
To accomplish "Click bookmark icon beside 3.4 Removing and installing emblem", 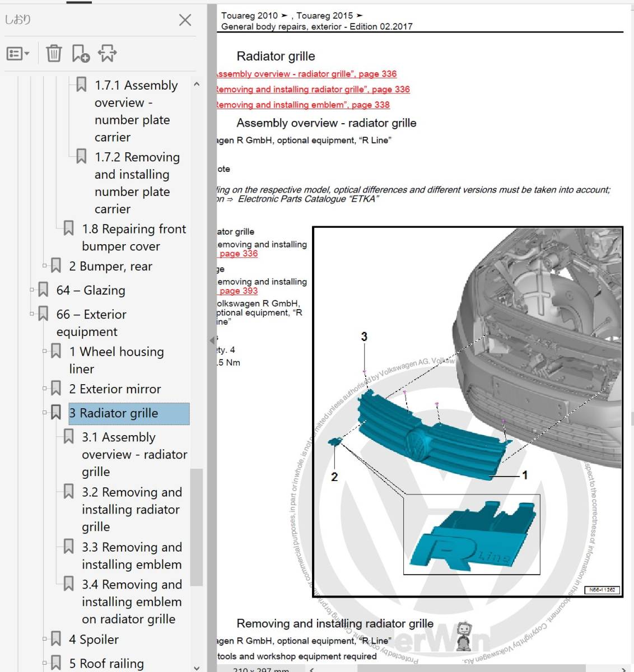I will click(x=68, y=584).
